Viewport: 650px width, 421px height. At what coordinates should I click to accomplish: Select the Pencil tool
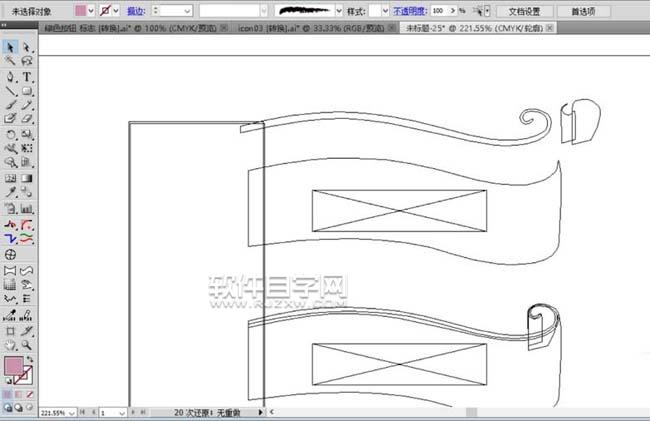[x=27, y=105]
